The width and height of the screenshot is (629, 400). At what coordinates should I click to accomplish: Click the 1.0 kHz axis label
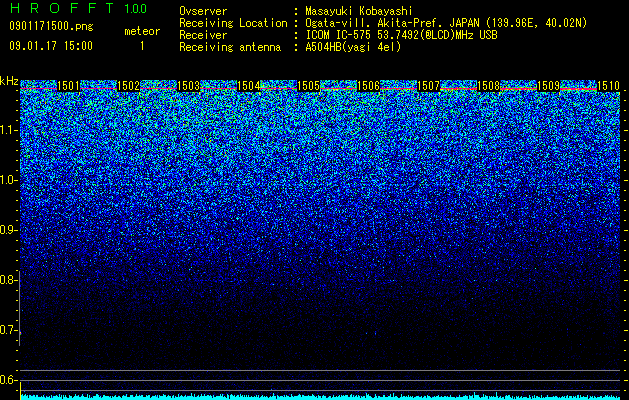[x=9, y=180]
